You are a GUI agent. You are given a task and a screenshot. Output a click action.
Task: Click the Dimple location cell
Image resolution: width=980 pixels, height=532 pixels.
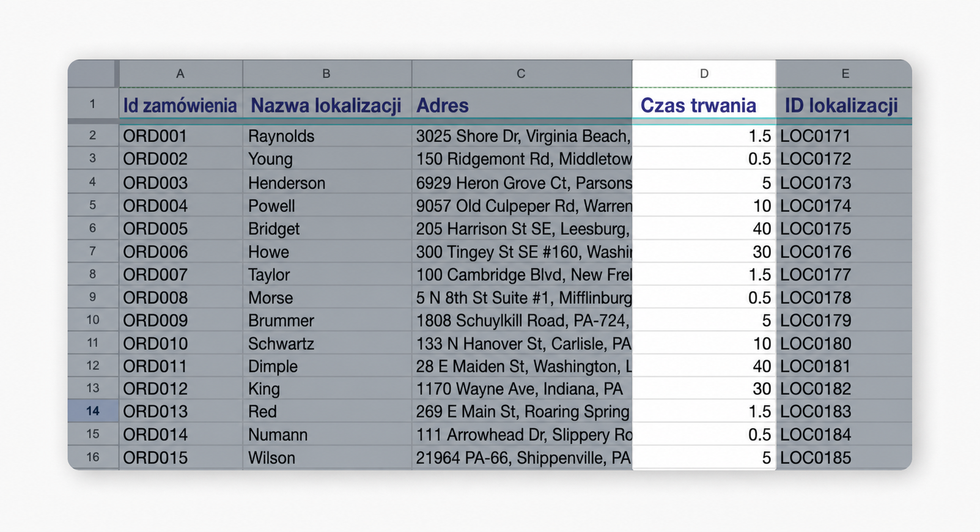click(326, 366)
